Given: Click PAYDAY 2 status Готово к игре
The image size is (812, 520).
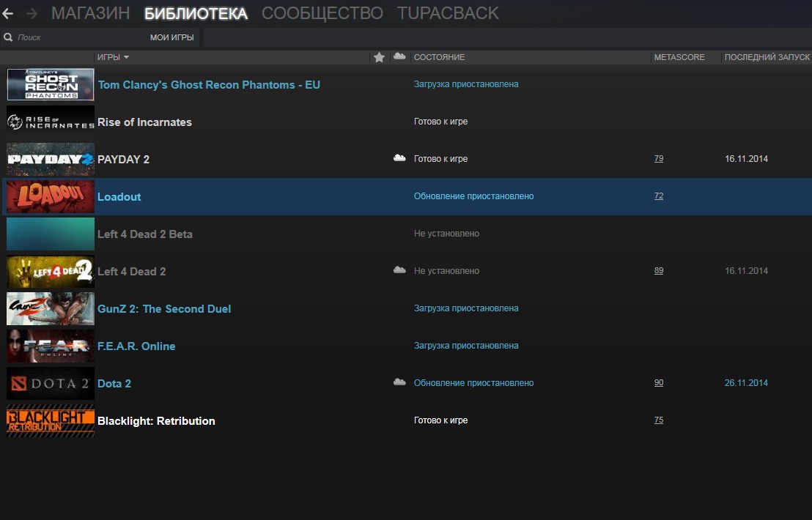Looking at the screenshot, I should point(440,159).
